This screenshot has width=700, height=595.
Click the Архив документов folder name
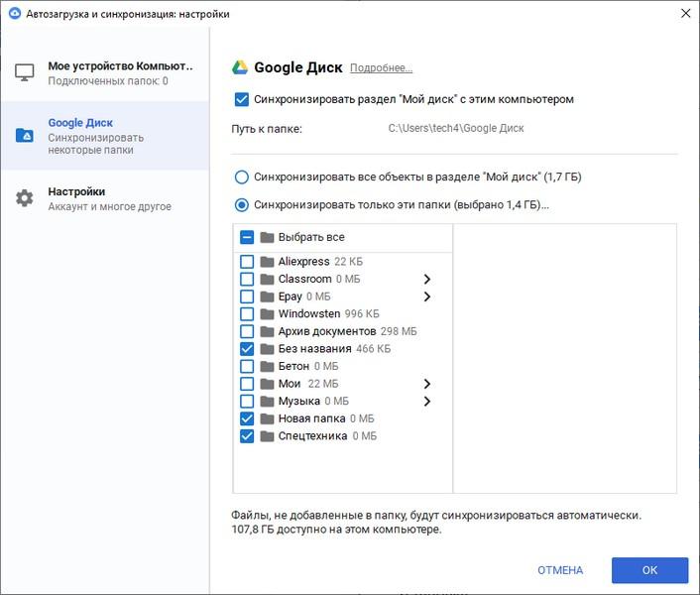coord(327,331)
